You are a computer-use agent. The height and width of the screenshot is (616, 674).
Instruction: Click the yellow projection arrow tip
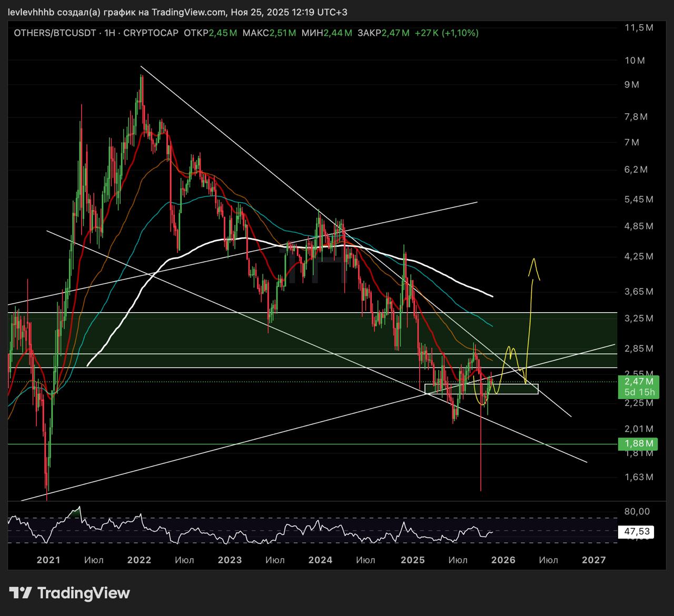(x=534, y=259)
